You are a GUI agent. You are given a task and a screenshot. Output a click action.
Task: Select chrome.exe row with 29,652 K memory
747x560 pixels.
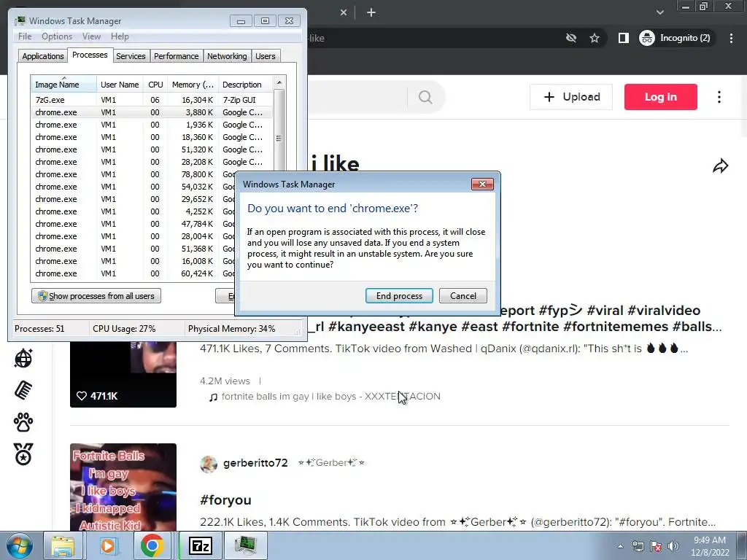click(x=133, y=199)
